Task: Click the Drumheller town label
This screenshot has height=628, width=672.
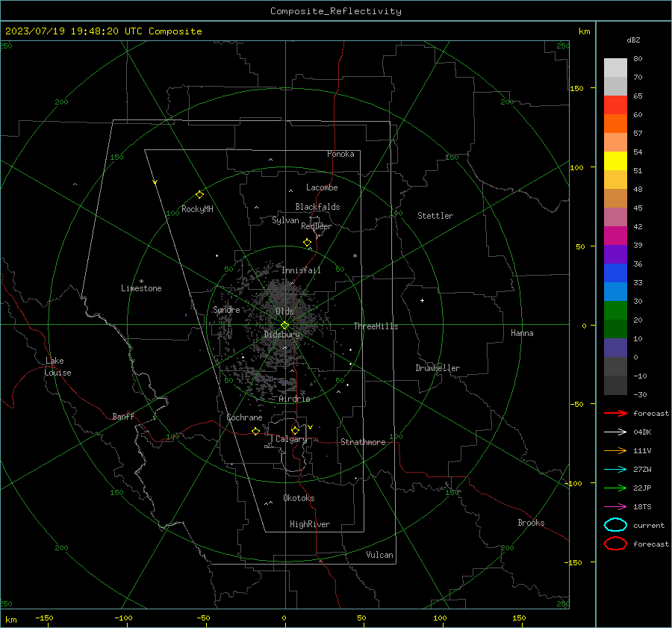Action: (x=438, y=368)
